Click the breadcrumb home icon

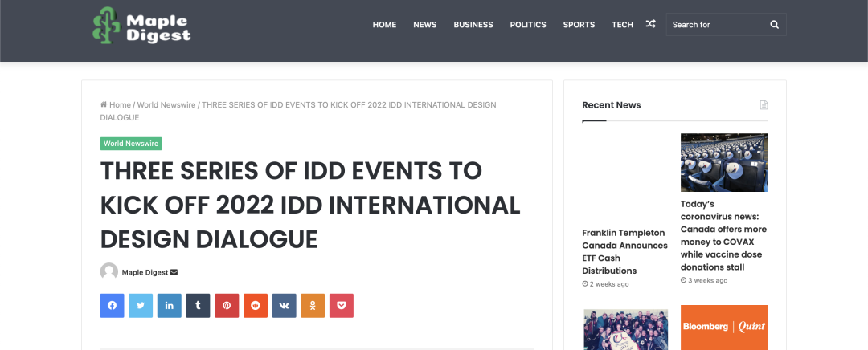click(x=104, y=104)
